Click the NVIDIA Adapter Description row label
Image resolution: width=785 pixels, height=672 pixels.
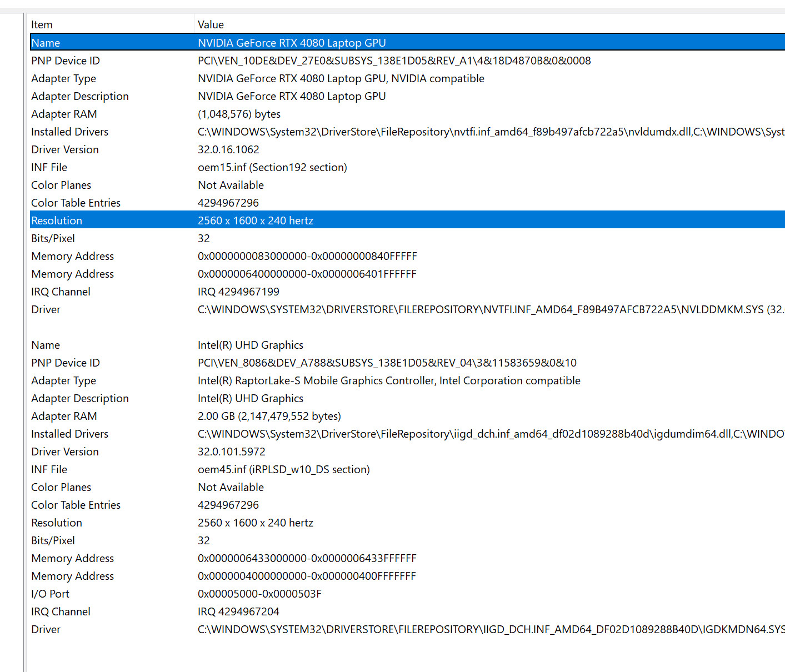(80, 96)
